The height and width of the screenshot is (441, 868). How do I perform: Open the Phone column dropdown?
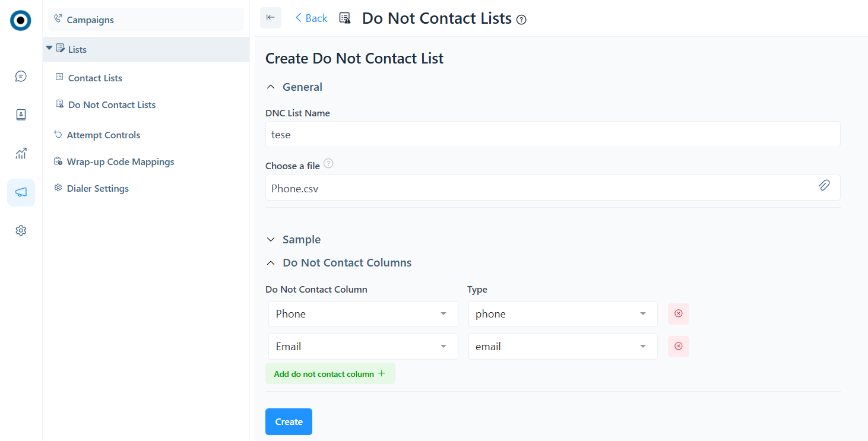pyautogui.click(x=363, y=314)
